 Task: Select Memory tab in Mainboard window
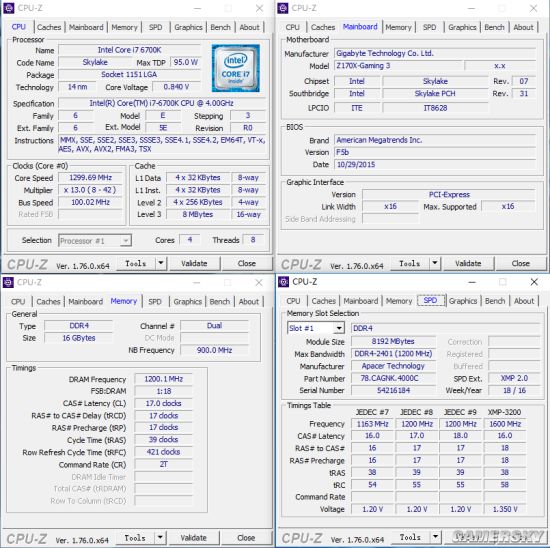(398, 27)
